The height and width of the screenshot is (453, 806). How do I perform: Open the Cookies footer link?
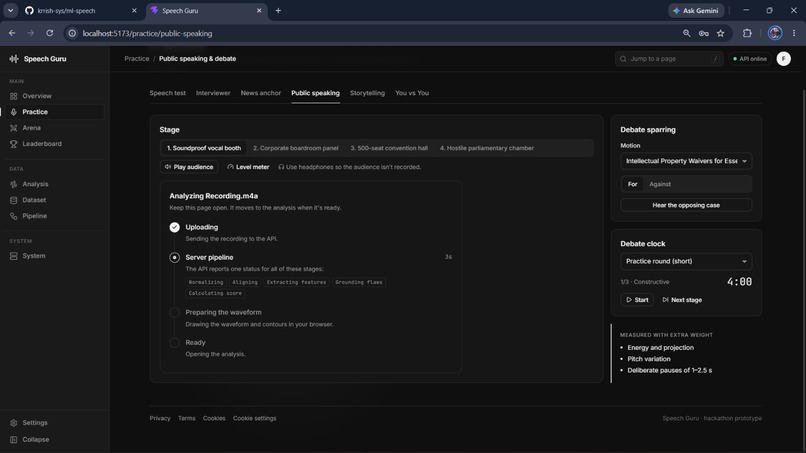[x=214, y=419]
